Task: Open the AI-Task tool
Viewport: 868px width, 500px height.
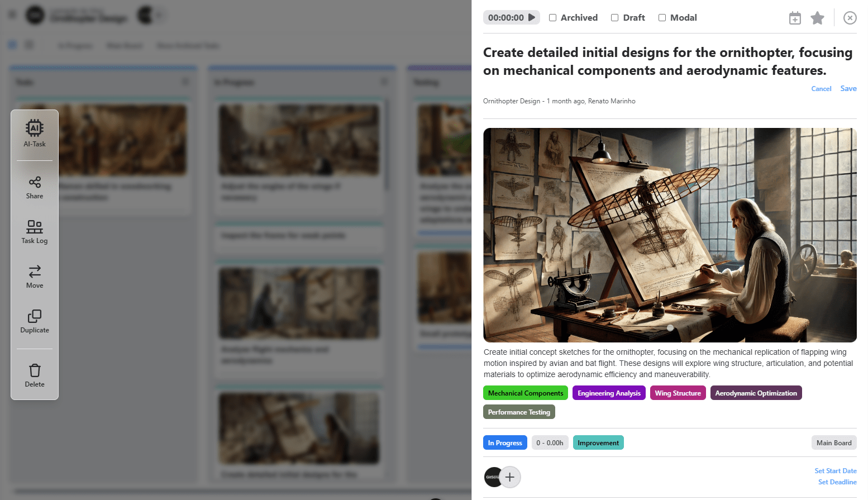Action: [x=35, y=134]
